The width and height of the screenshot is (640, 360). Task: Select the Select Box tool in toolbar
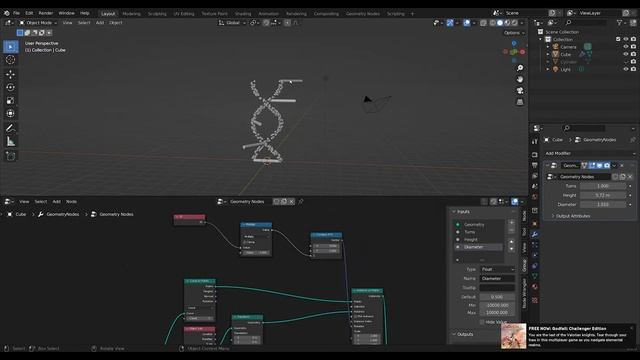tap(11, 47)
